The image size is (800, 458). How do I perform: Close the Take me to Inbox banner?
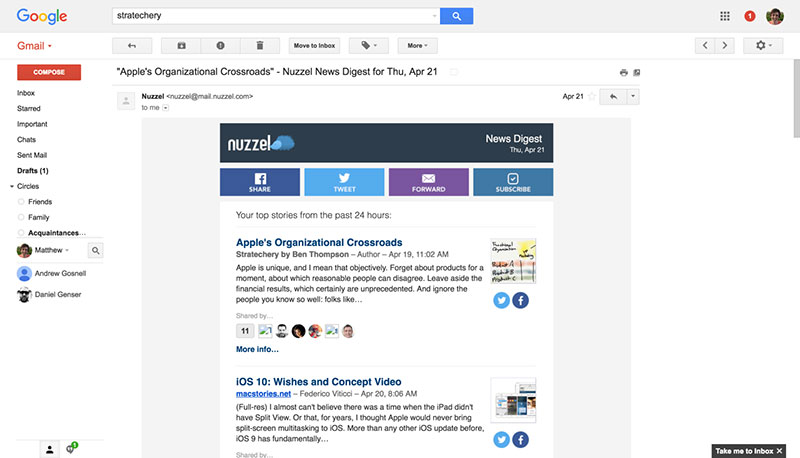(779, 451)
